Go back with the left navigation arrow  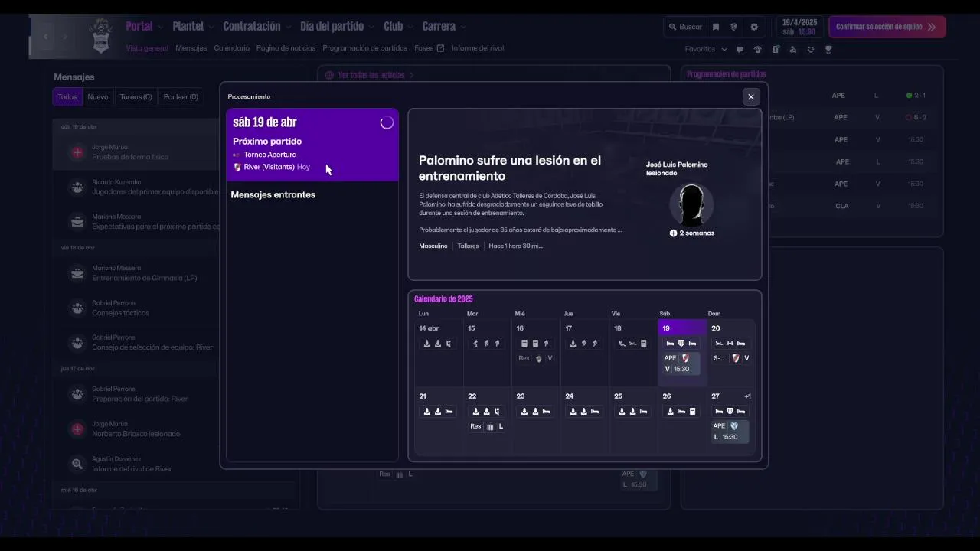tap(46, 36)
